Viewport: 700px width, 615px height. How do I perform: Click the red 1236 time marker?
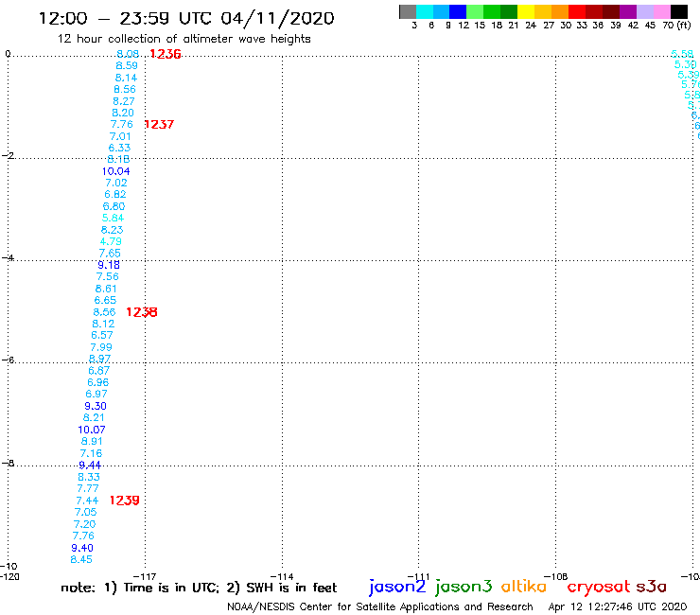[x=166, y=54]
